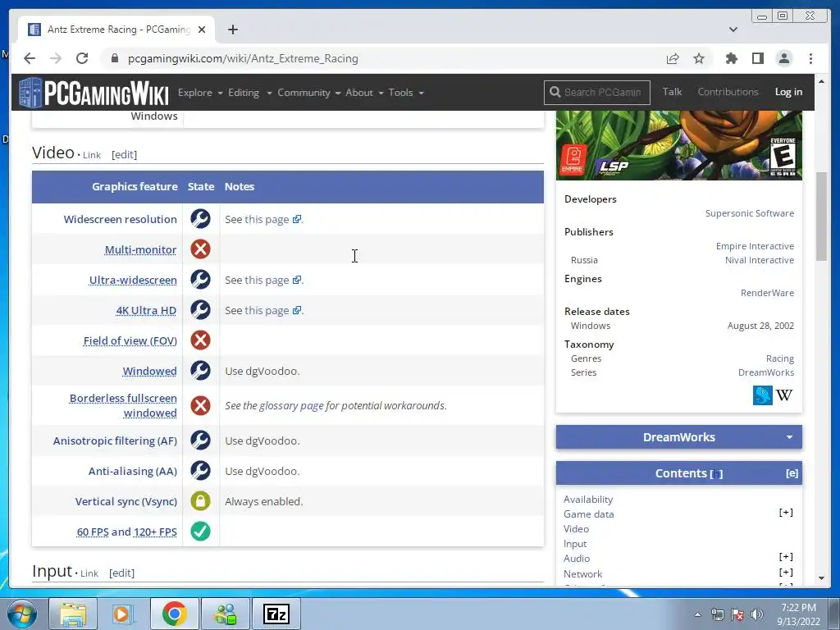This screenshot has height=630, width=840.
Task: Click 'this page' link in Widescreen resolution row
Action: tap(267, 219)
